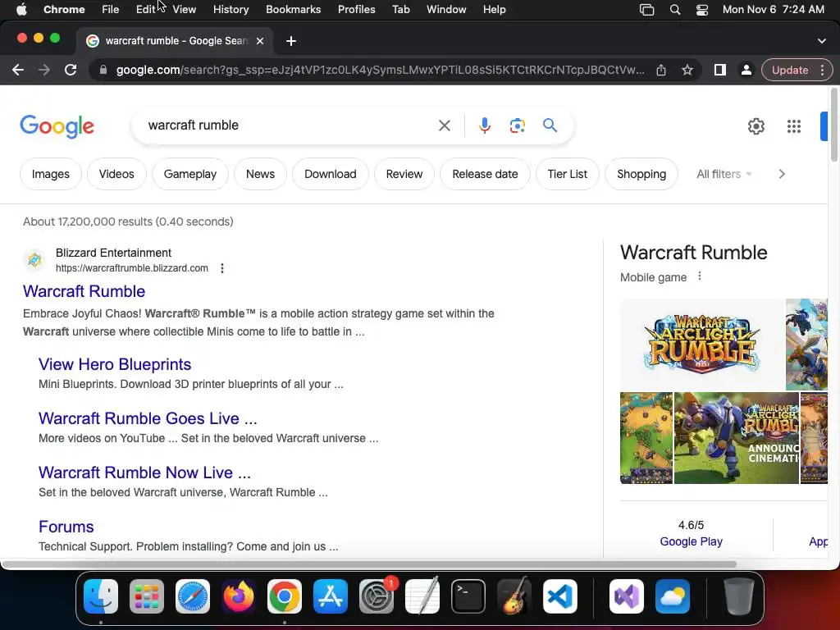Launch Safari from the dock
The height and width of the screenshot is (630, 840).
(193, 596)
